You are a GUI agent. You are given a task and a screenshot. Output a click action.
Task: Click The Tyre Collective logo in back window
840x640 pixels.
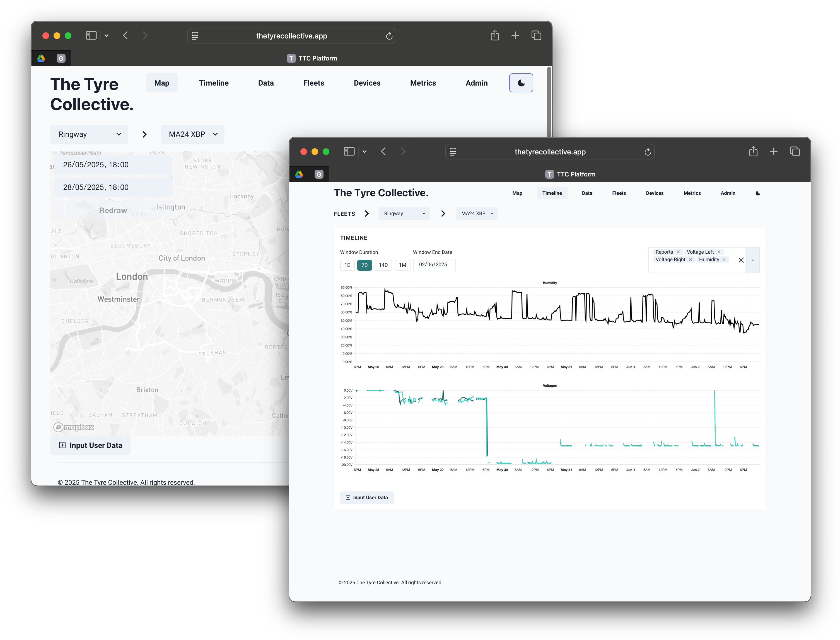point(92,94)
